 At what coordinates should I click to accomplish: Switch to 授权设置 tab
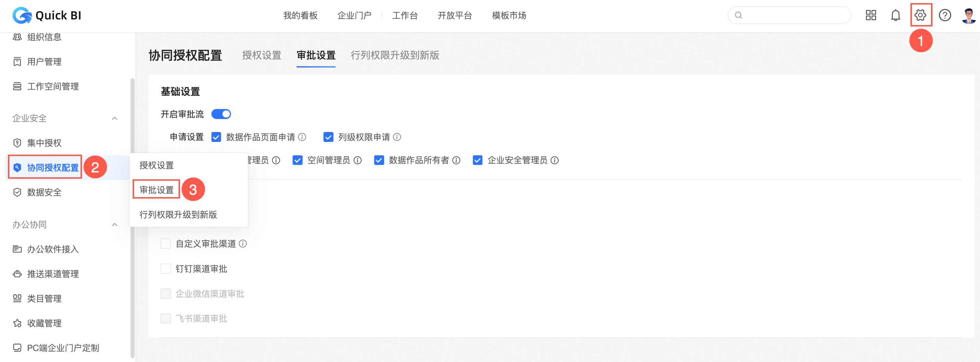(x=262, y=55)
